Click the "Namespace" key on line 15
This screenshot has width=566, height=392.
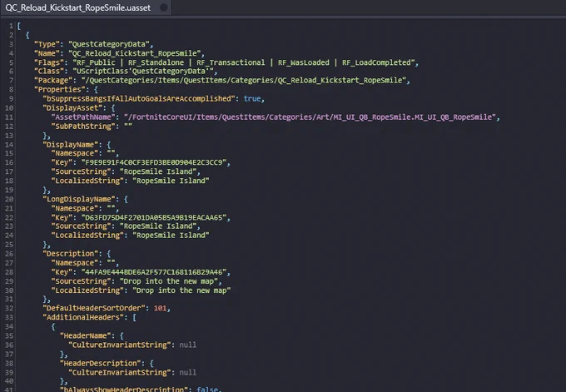[x=75, y=153]
